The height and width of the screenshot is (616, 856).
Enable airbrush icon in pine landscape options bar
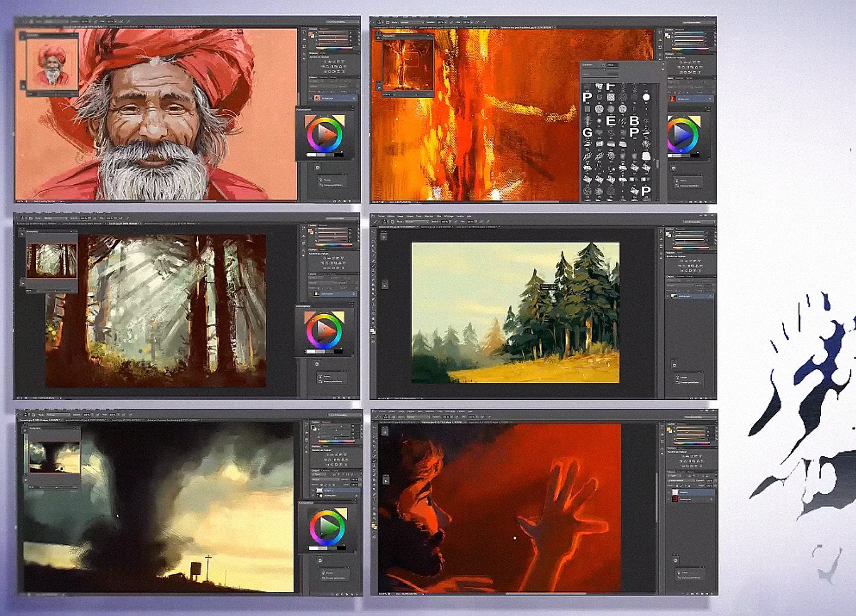pyautogui.click(x=482, y=222)
